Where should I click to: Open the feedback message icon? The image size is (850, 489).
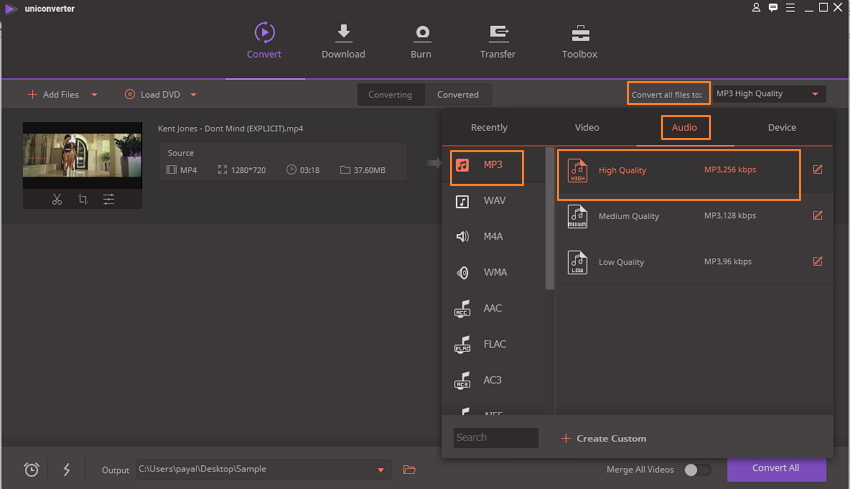click(x=773, y=8)
